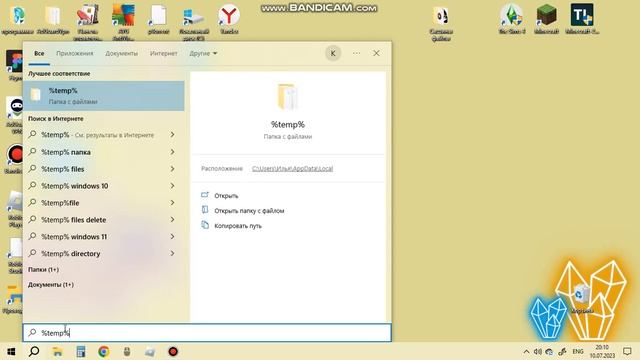The width and height of the screenshot is (640, 360).
Task: Switch to the Приложения search tab
Action: [x=75, y=53]
